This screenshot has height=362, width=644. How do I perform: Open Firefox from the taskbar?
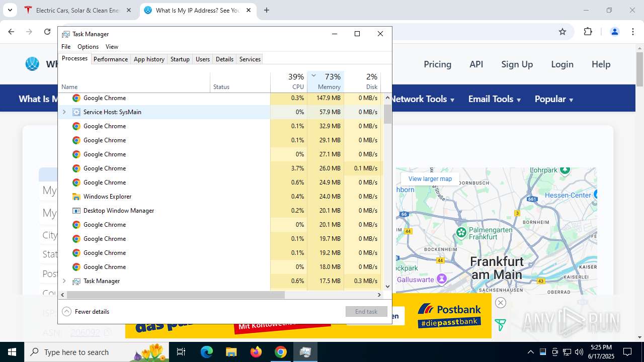click(256, 352)
